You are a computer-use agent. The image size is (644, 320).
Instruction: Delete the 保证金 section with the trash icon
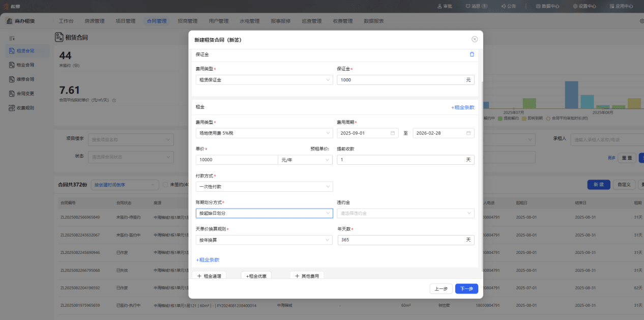(472, 54)
